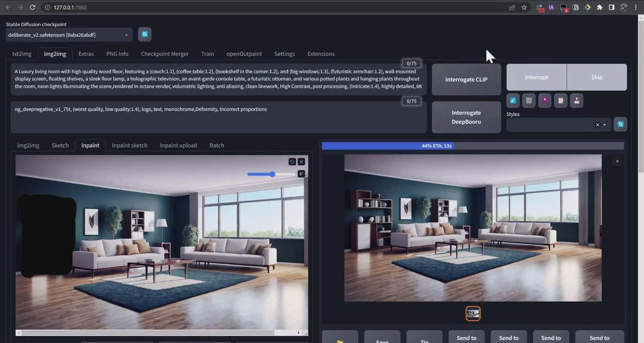Refresh the Styles list

[620, 124]
